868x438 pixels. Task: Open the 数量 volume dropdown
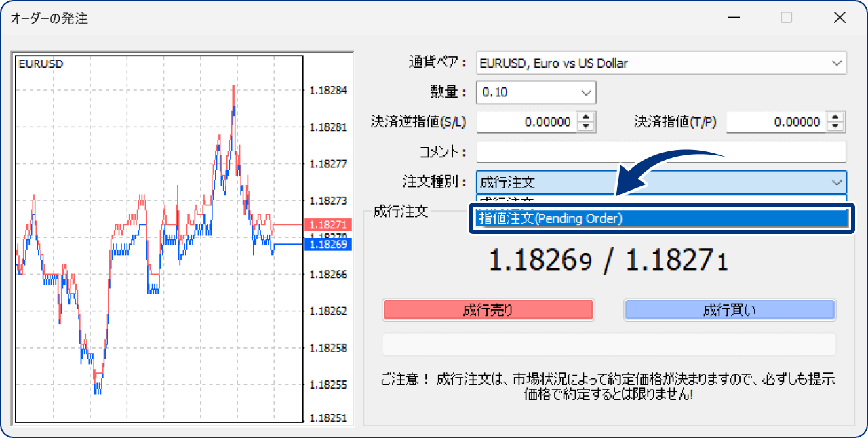(587, 92)
